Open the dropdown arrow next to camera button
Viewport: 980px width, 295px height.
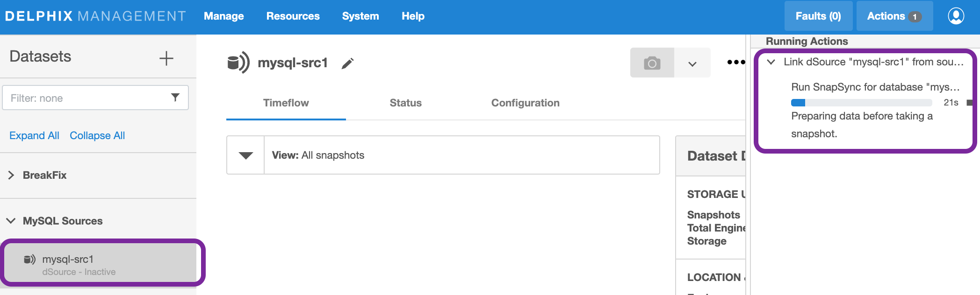[x=692, y=63]
